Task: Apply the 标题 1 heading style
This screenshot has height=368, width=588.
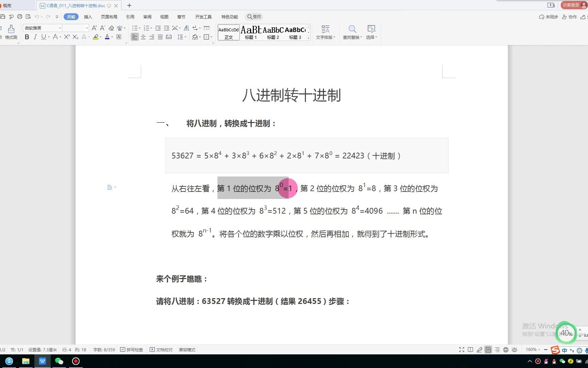Action: coord(251,33)
